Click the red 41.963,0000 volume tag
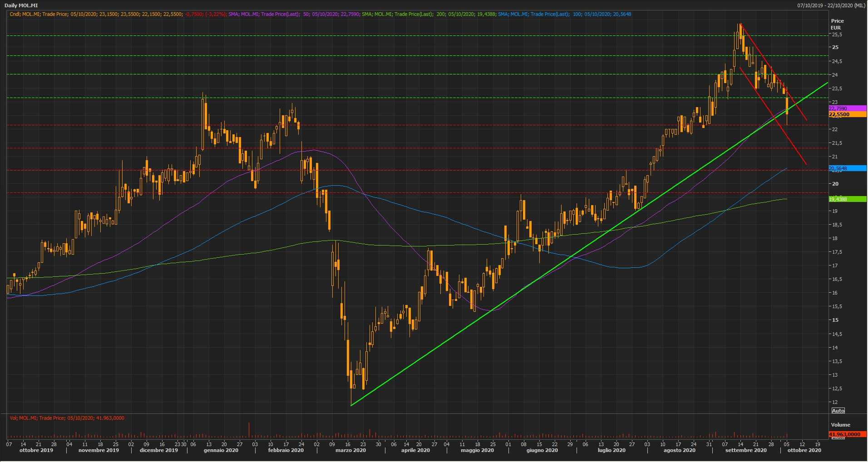868x462 pixels. pos(847,434)
